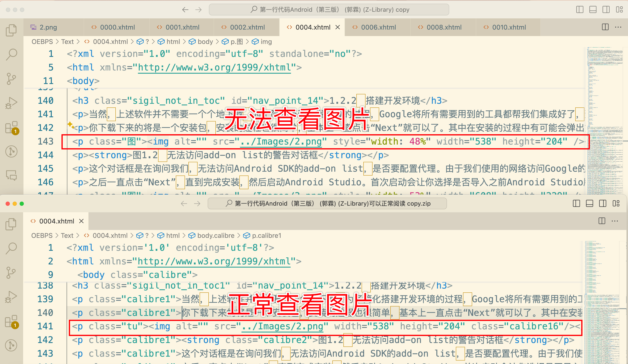Screen dimensions: 628x364
Task: Open the more actions ellipsis in bottom editor
Action: tap(615, 221)
